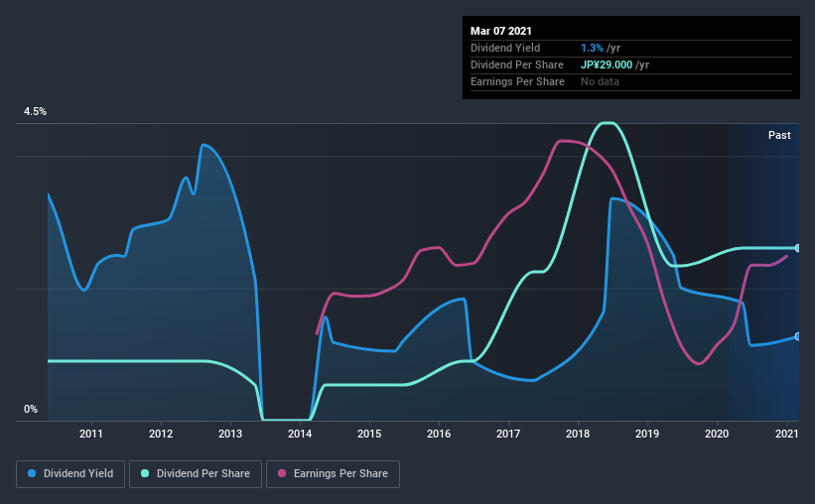Click the Past label in the chart
The image size is (815, 504).
[x=779, y=135]
